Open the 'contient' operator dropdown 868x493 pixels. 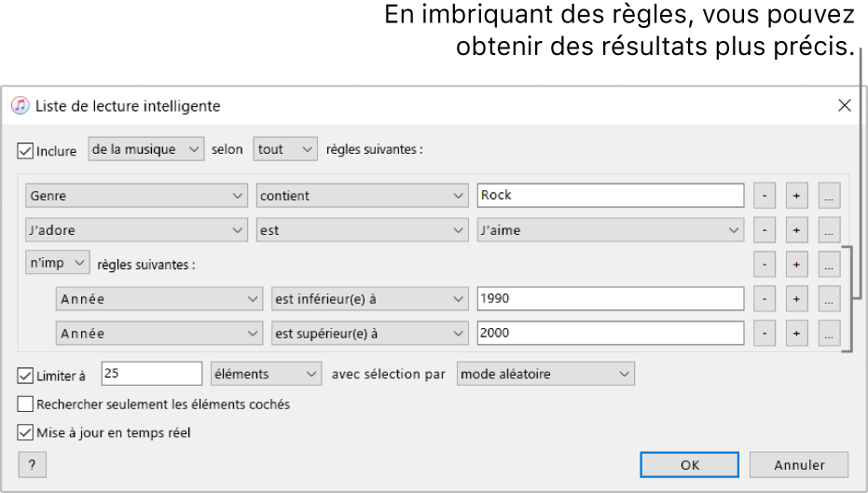click(362, 196)
